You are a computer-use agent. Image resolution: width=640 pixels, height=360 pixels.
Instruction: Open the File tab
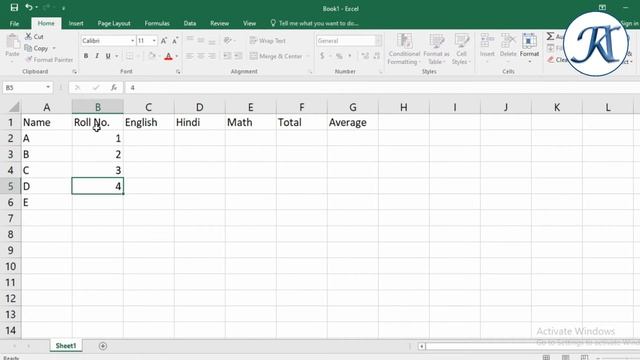click(14, 23)
